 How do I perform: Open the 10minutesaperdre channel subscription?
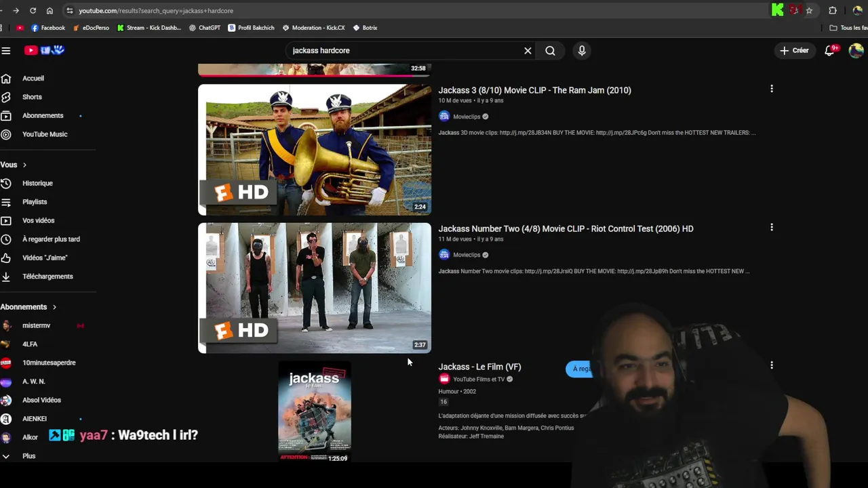(x=49, y=363)
